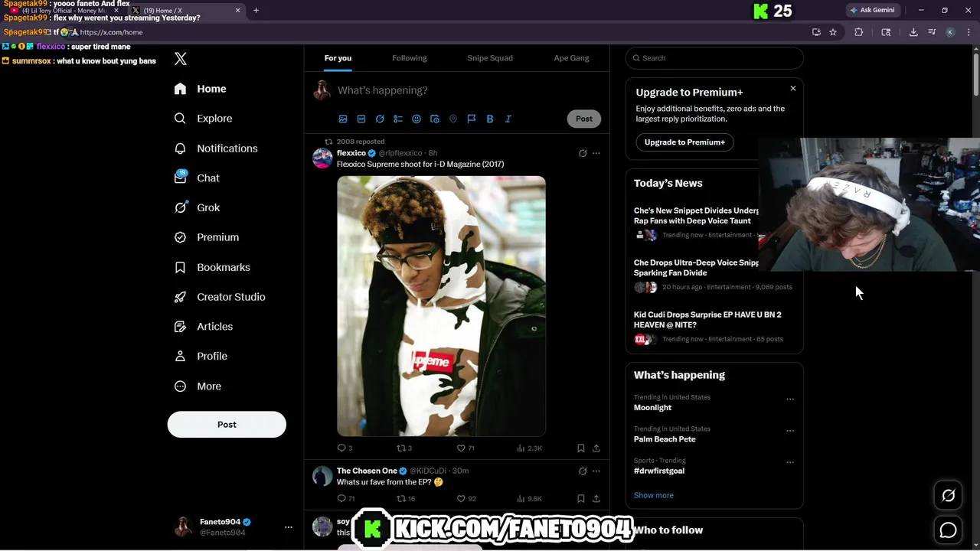Tag a location in the composer
The width and height of the screenshot is (980, 551).
coord(453,119)
